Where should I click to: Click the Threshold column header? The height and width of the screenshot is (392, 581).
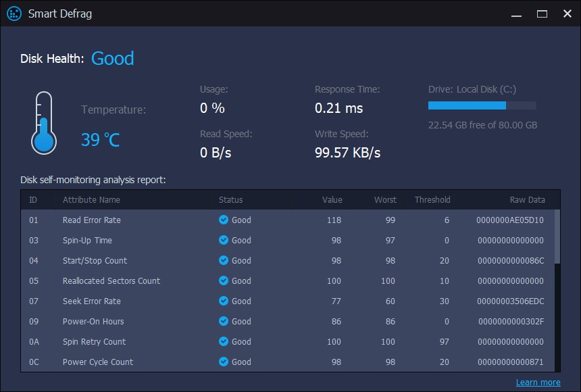click(432, 199)
